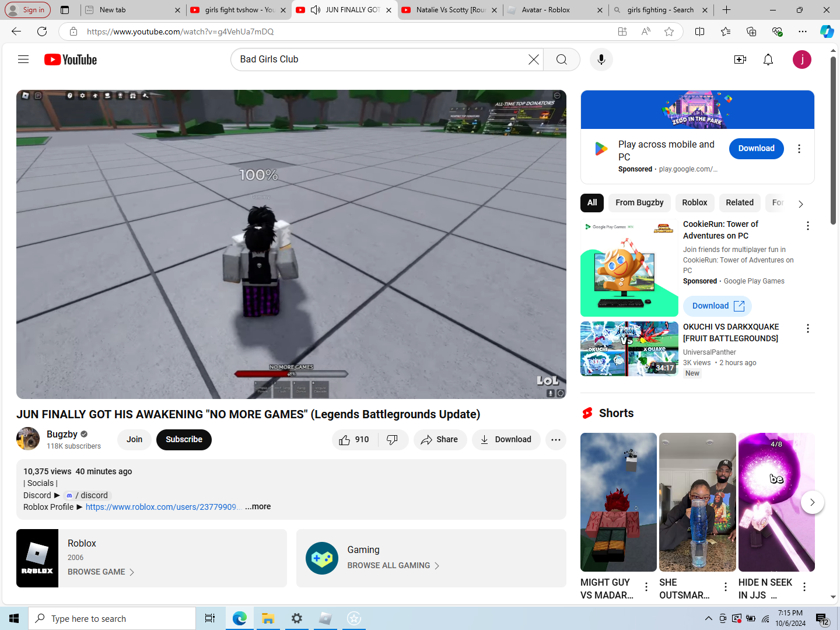Show next Shorts with the arrow
Viewport: 840px width, 630px height.
(812, 502)
